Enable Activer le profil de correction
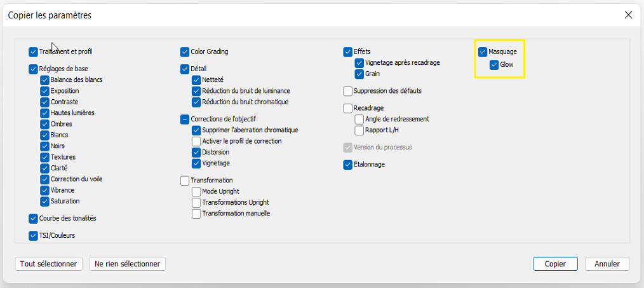 (x=196, y=141)
